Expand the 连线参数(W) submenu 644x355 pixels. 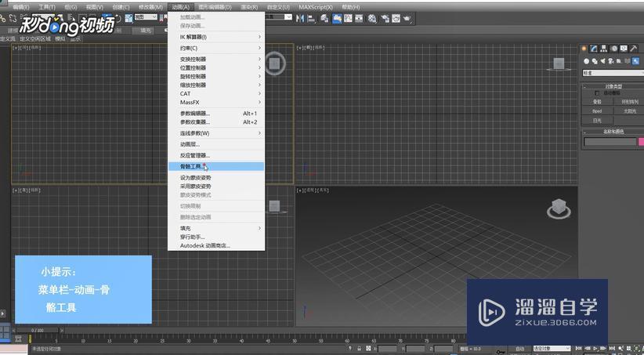click(x=216, y=133)
